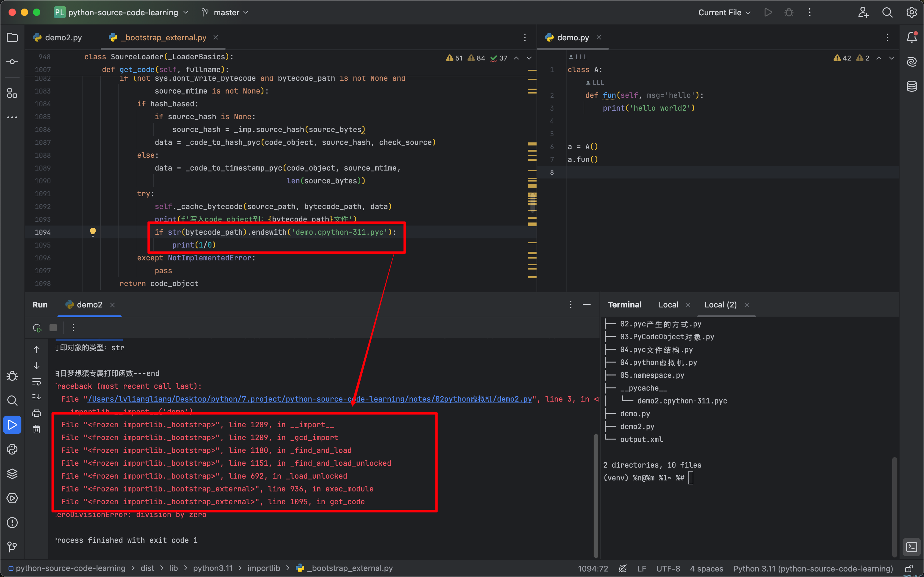Open the Python Packages layers icon
This screenshot has height=577, width=924.
click(x=12, y=474)
